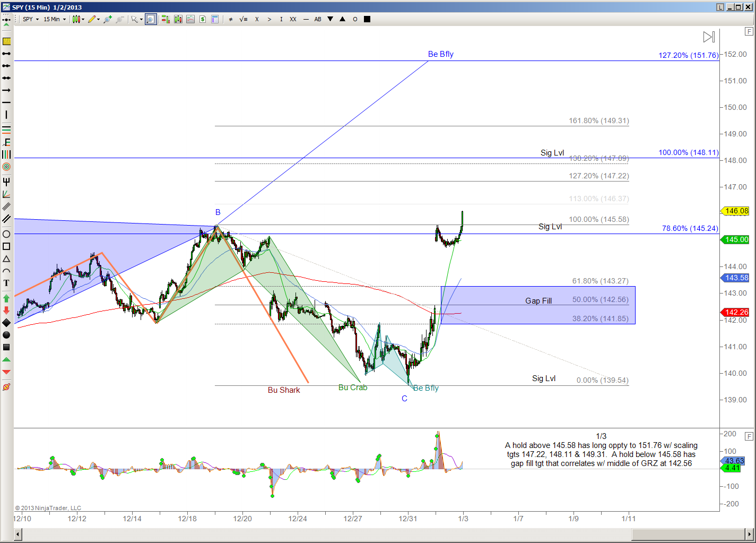Open the chart style candlestick dropdown
The width and height of the screenshot is (756, 543).
[x=79, y=19]
